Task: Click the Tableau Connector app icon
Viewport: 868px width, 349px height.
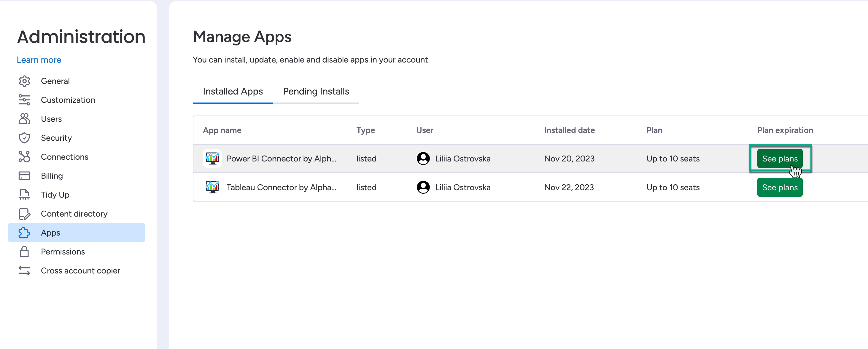Action: pyautogui.click(x=212, y=187)
